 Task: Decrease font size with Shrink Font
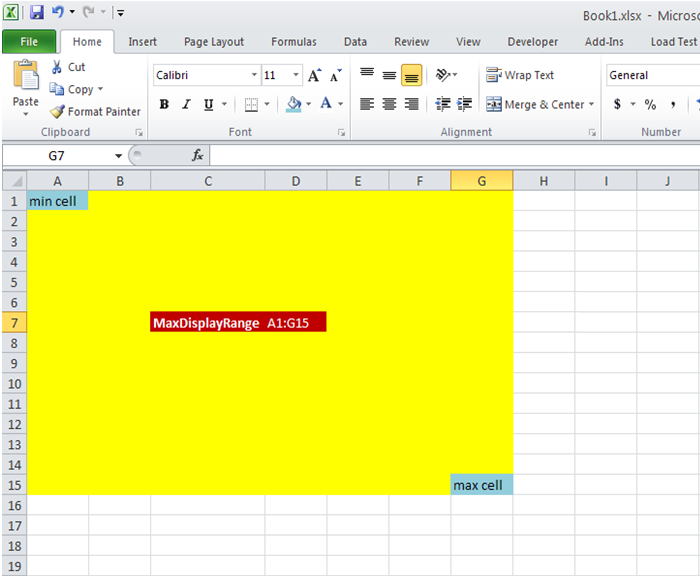pos(336,75)
